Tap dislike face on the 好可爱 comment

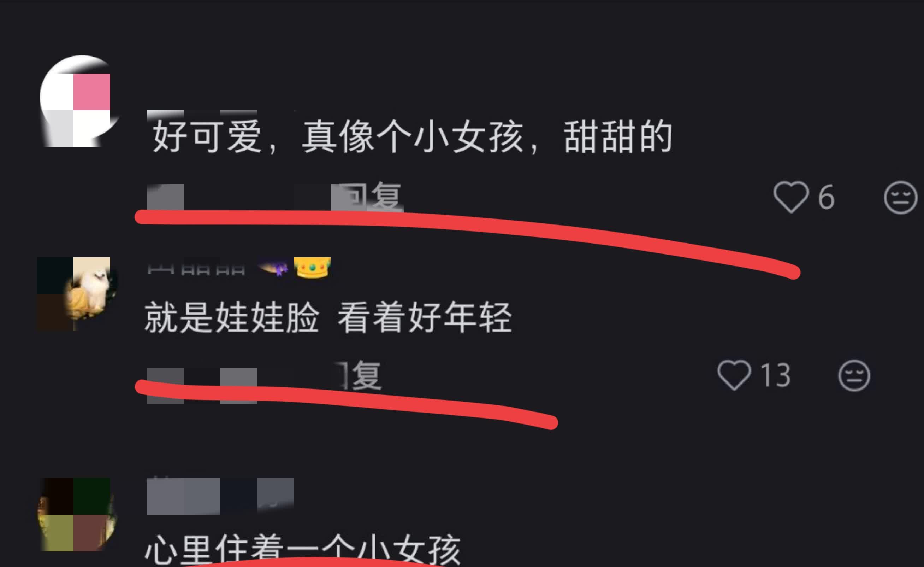pyautogui.click(x=900, y=198)
